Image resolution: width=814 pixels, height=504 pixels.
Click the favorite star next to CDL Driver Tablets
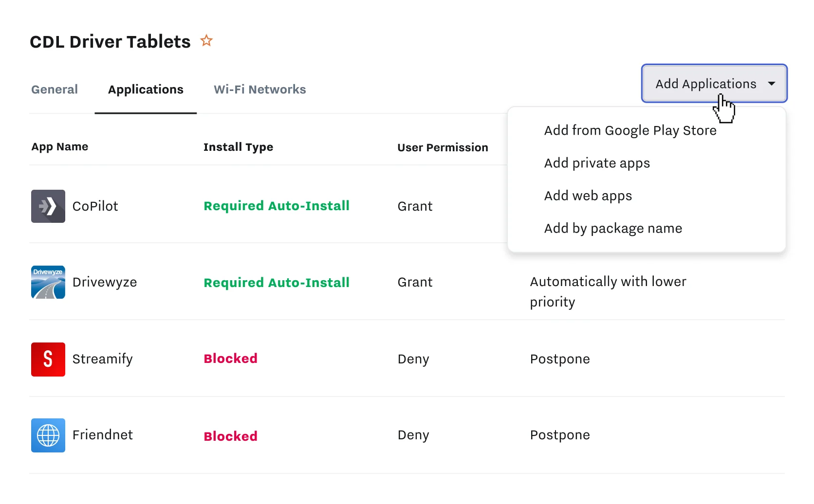pyautogui.click(x=206, y=41)
